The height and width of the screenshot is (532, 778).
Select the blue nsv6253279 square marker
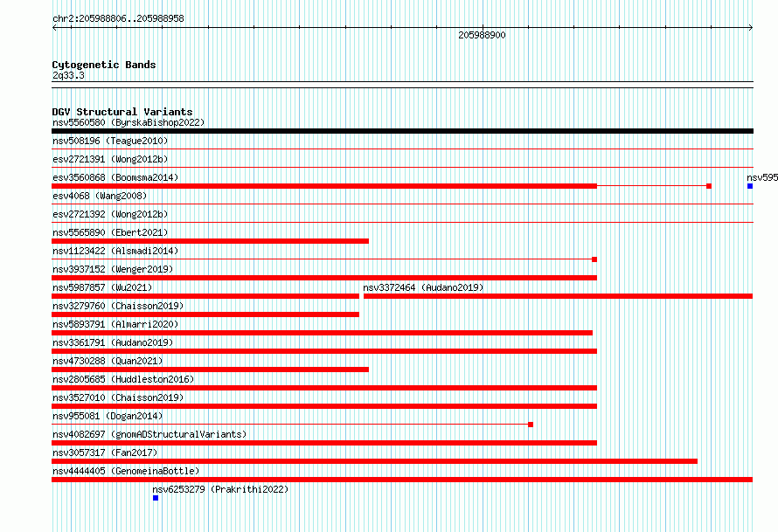click(x=156, y=498)
